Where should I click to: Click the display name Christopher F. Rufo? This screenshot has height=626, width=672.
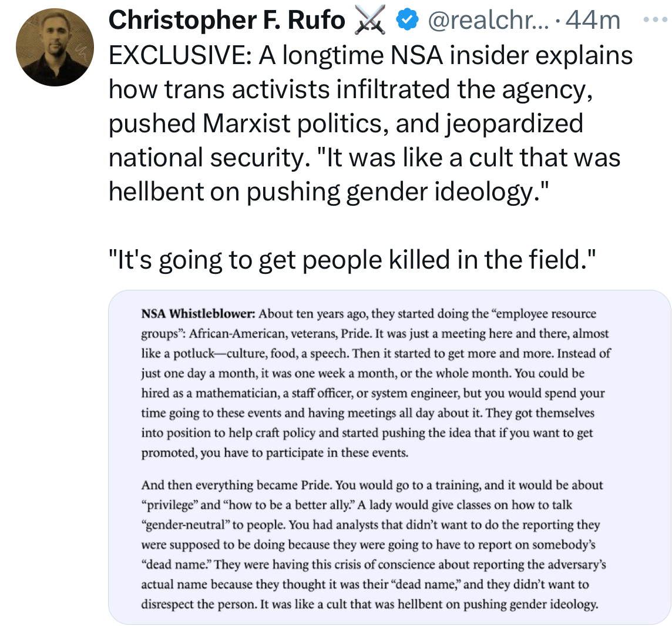point(227,21)
